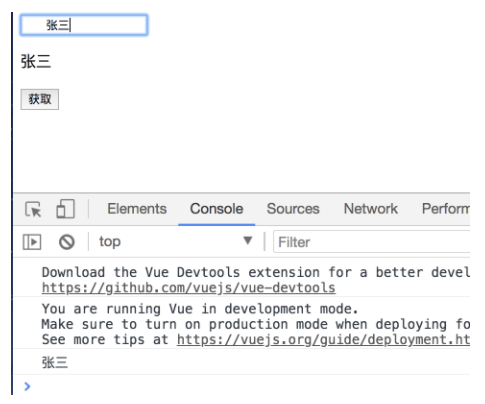
Task: Click the 'Download the Vue Devtools' message
Action: point(256,272)
